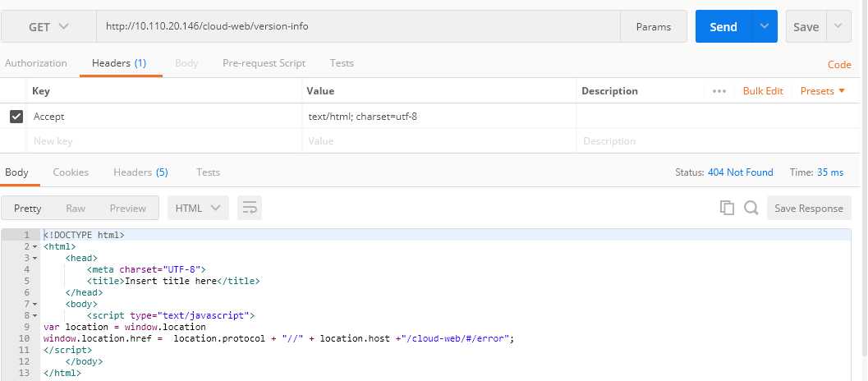Switch to the Authorization tab

click(36, 63)
